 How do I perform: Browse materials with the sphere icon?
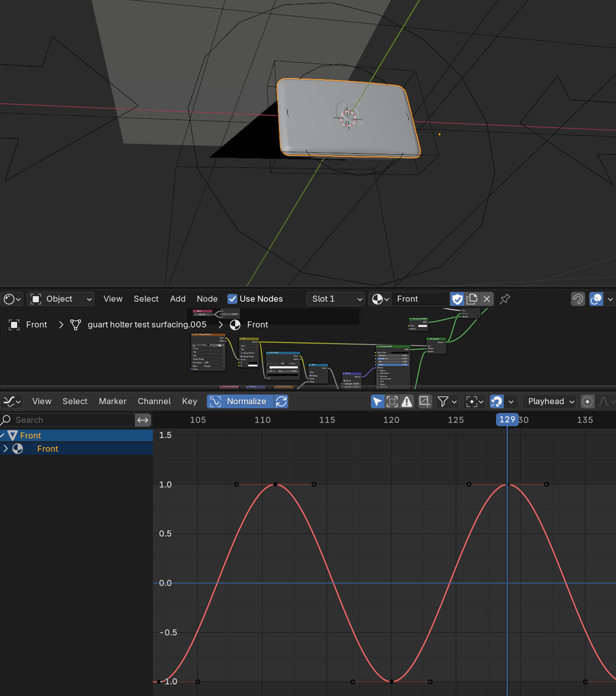(x=380, y=299)
